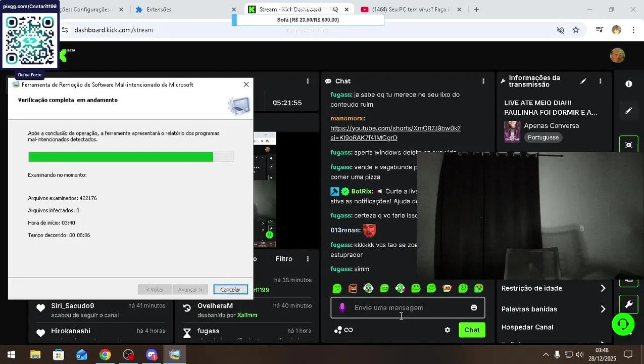
Task: Insert the first green blob emote
Action: pos(337,288)
